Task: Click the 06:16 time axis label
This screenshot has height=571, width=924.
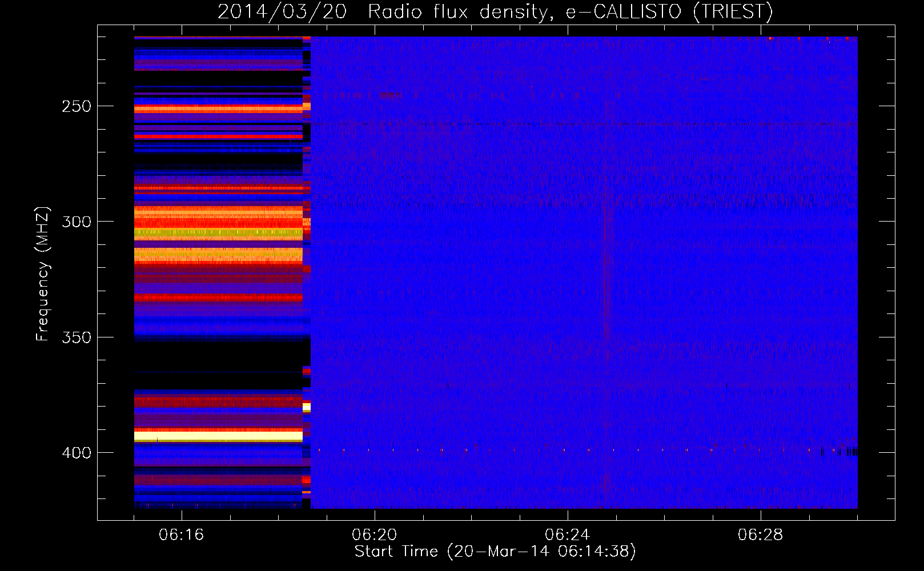Action: 181,535
